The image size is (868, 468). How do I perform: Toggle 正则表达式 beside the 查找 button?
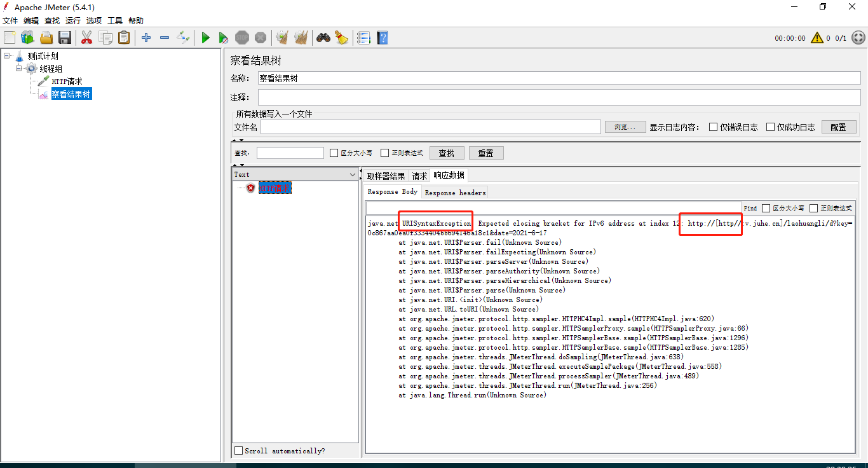pos(384,153)
